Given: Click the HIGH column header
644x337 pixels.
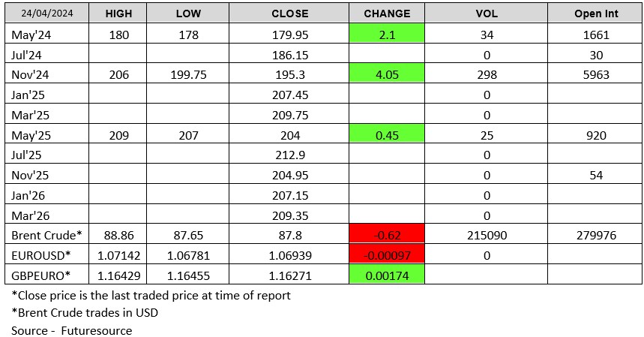Looking at the screenshot, I should coord(118,14).
